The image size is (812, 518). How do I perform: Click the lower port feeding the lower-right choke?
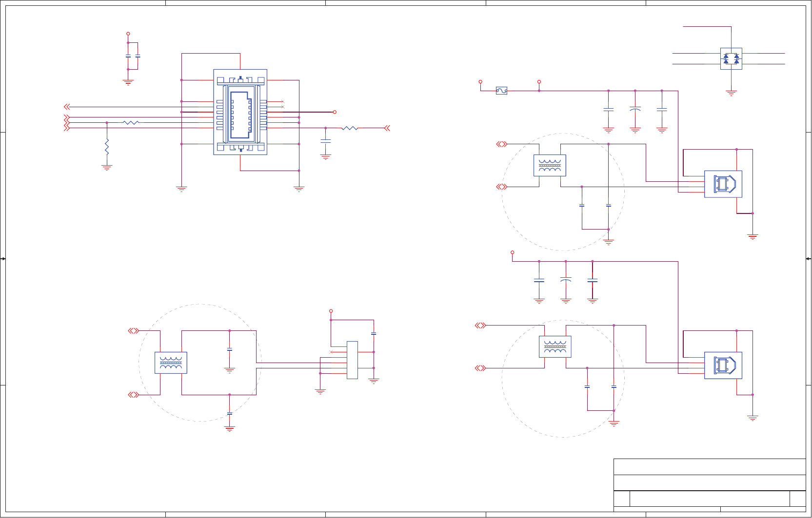pos(481,368)
